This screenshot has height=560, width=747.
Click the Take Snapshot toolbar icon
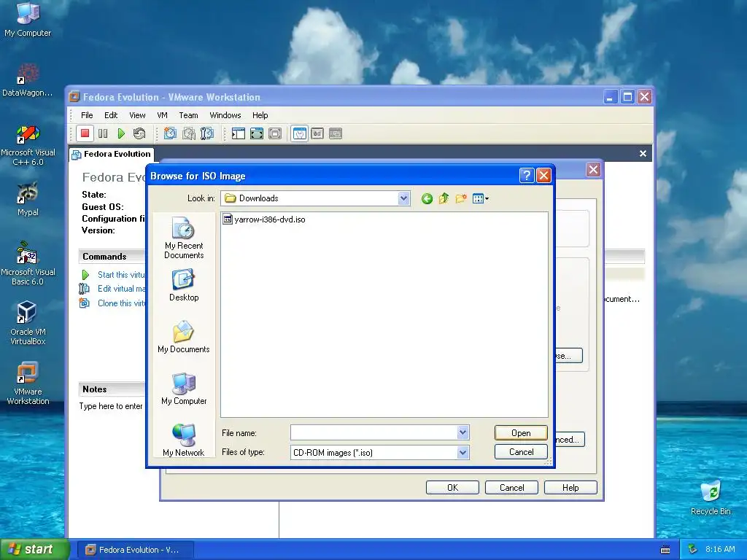pos(170,134)
